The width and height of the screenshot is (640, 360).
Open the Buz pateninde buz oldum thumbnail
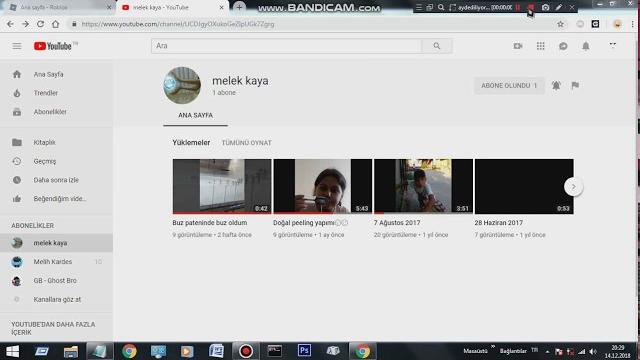click(x=222, y=187)
